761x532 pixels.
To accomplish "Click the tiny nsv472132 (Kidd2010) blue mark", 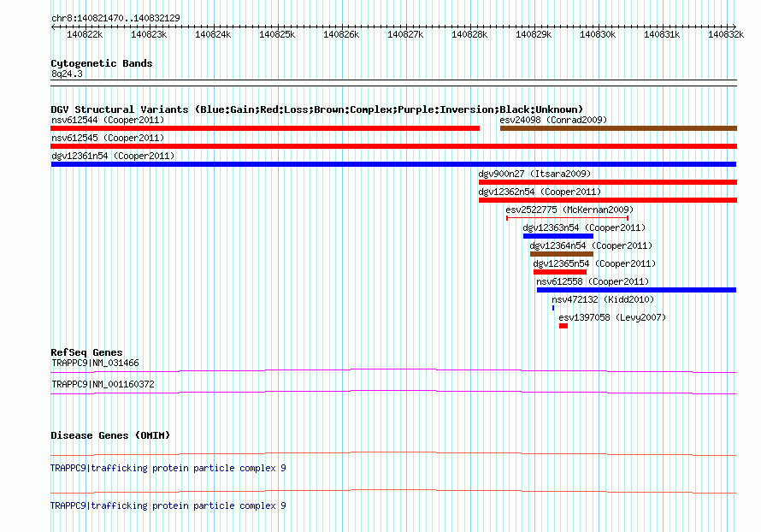I will (553, 308).
